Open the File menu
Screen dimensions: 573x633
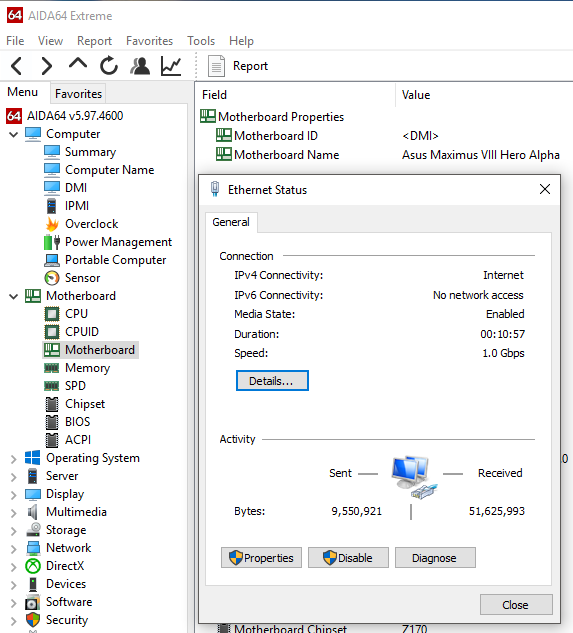[15, 41]
